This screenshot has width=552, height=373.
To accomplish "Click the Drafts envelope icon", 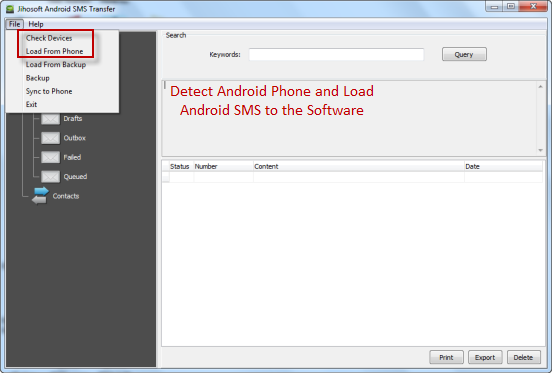I will point(50,119).
